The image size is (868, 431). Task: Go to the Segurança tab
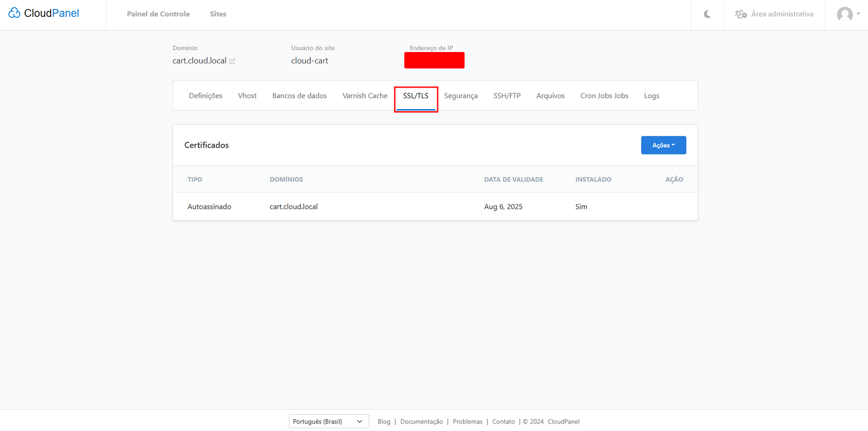pyautogui.click(x=461, y=96)
